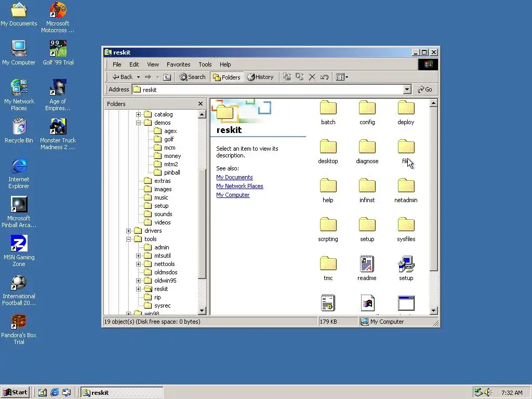532x399 pixels.
Task: Select Age of Empires desktop shortcut
Action: [x=58, y=95]
